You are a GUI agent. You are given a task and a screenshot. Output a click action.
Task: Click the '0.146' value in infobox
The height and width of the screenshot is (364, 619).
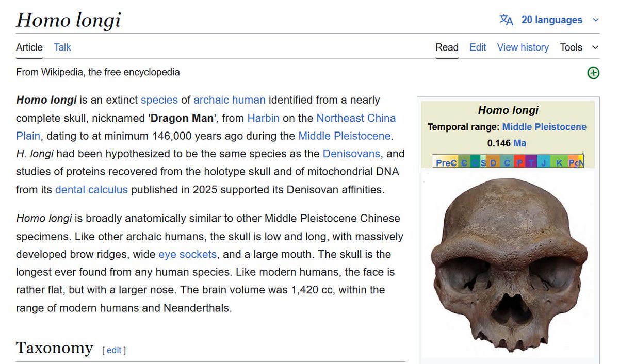[498, 143]
